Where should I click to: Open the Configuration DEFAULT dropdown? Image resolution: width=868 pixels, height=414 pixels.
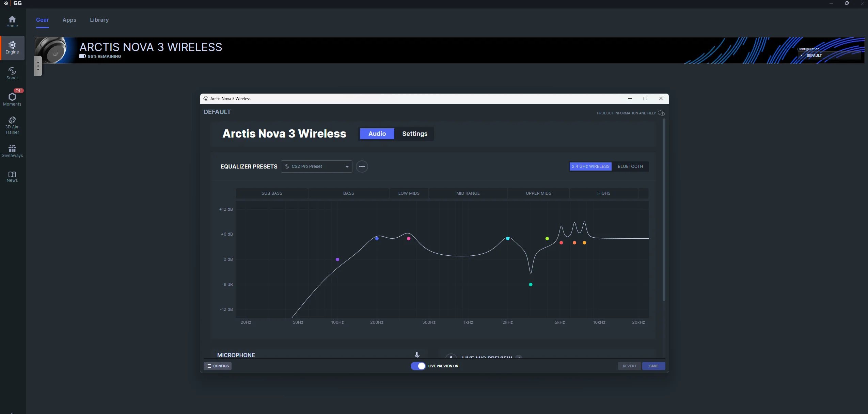coord(830,55)
